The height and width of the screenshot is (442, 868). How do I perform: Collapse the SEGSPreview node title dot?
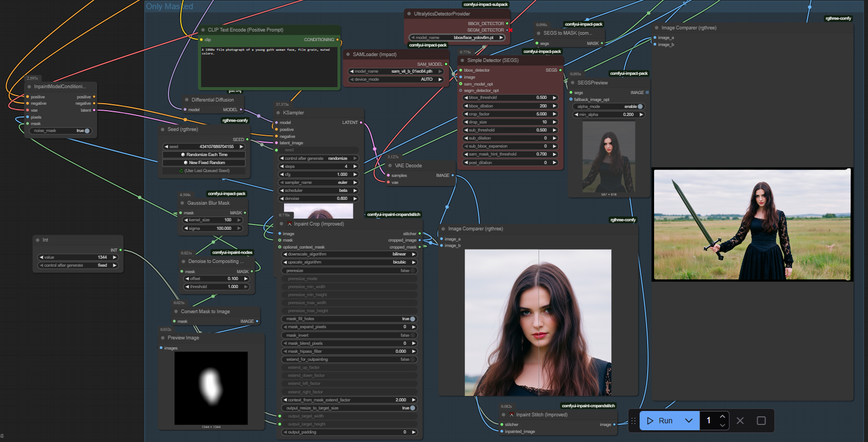pyautogui.click(x=572, y=83)
